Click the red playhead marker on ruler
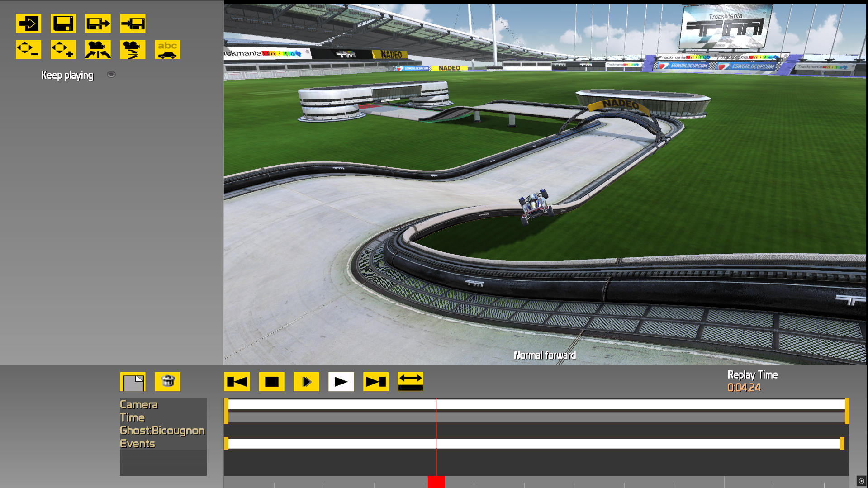 click(x=436, y=482)
